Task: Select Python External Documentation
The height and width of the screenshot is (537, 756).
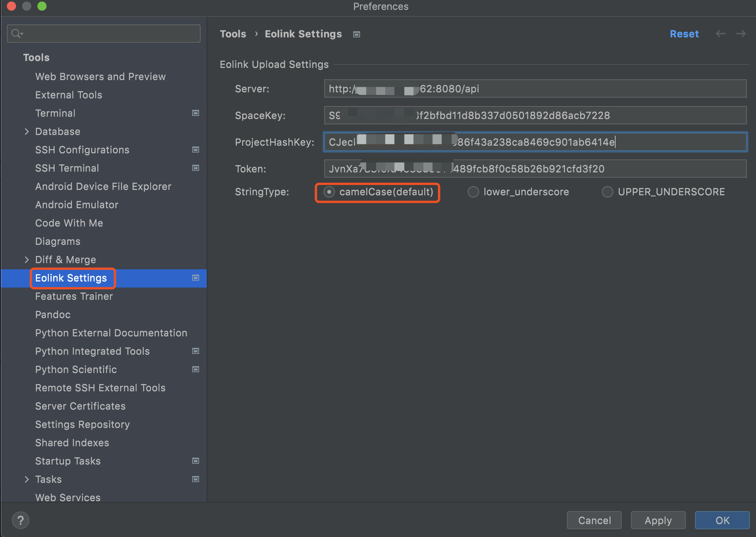Action: point(111,333)
